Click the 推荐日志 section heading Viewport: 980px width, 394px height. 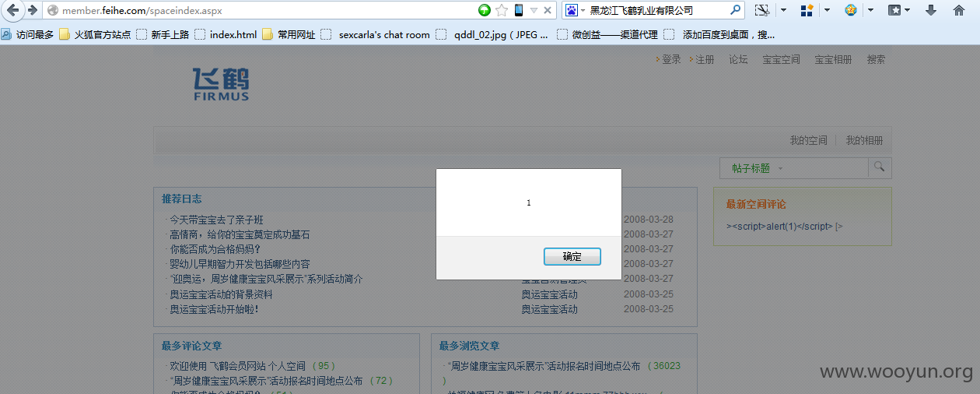[x=181, y=199]
